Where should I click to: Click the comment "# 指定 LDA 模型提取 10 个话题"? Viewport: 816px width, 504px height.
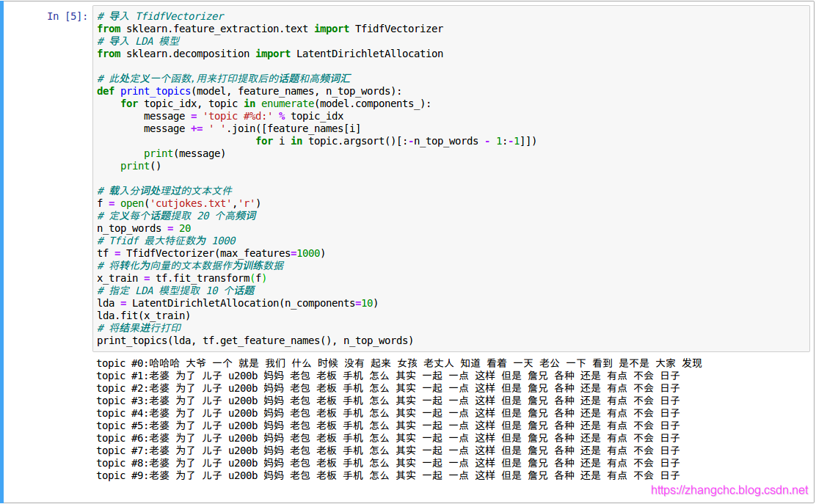click(x=176, y=291)
